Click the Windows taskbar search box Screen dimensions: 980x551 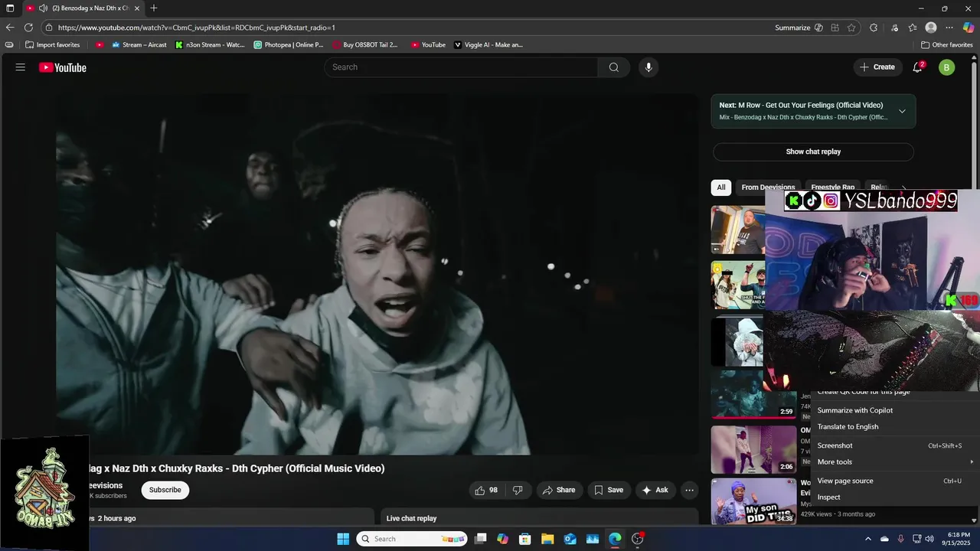click(x=412, y=539)
